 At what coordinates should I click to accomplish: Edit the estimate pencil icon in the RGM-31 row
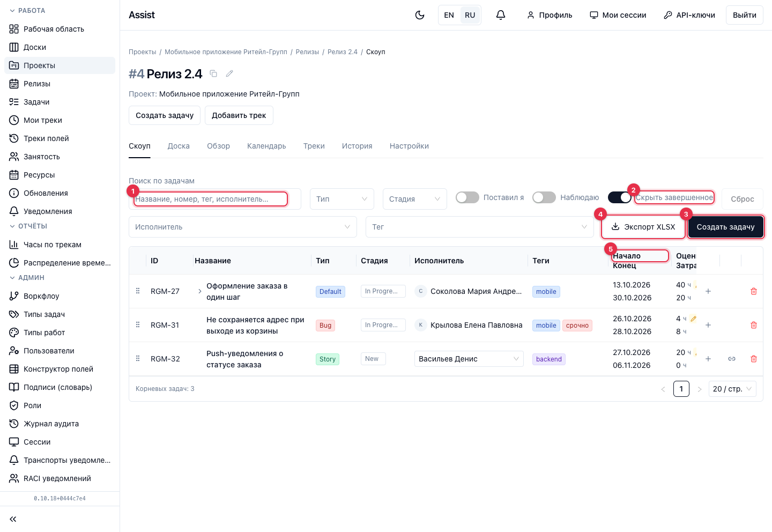click(x=693, y=319)
